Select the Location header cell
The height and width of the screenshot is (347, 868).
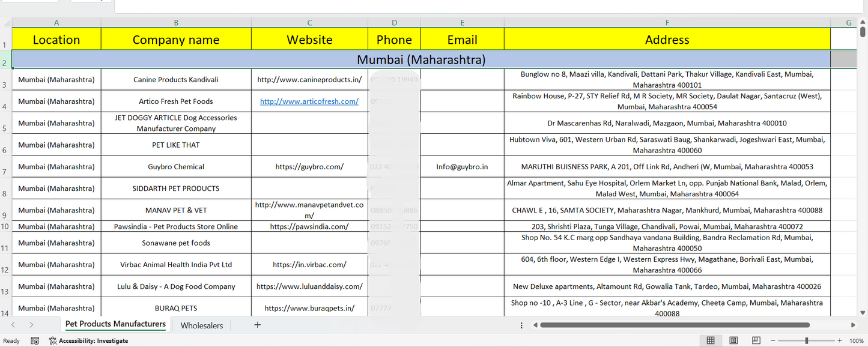click(56, 39)
